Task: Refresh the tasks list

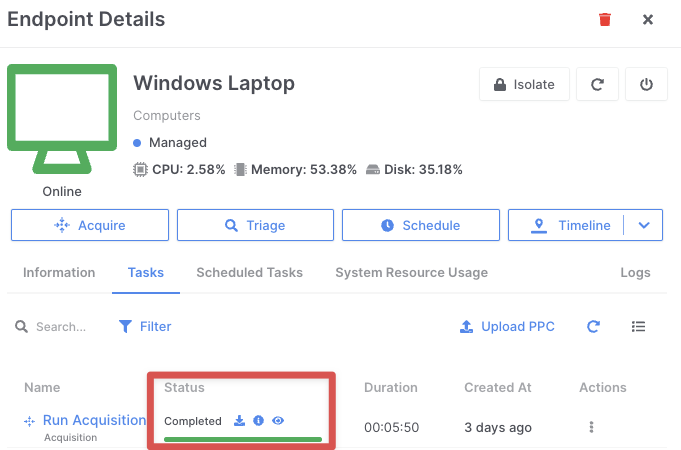Action: pos(593,327)
